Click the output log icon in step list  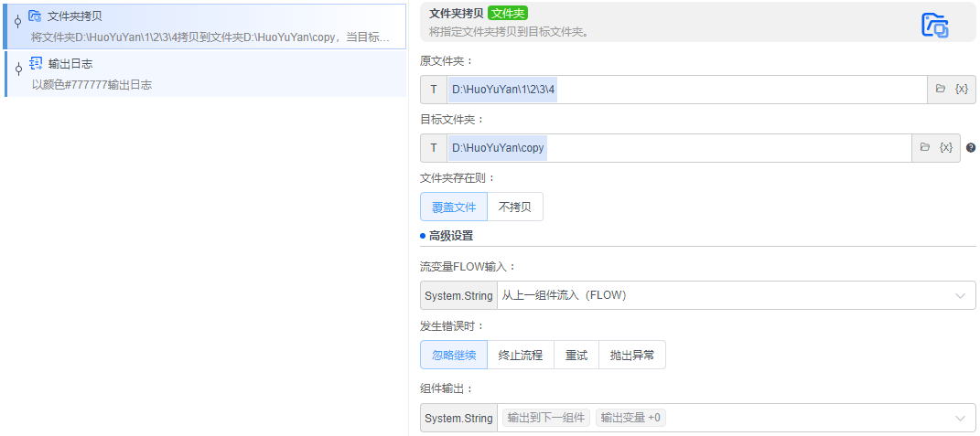(x=35, y=64)
